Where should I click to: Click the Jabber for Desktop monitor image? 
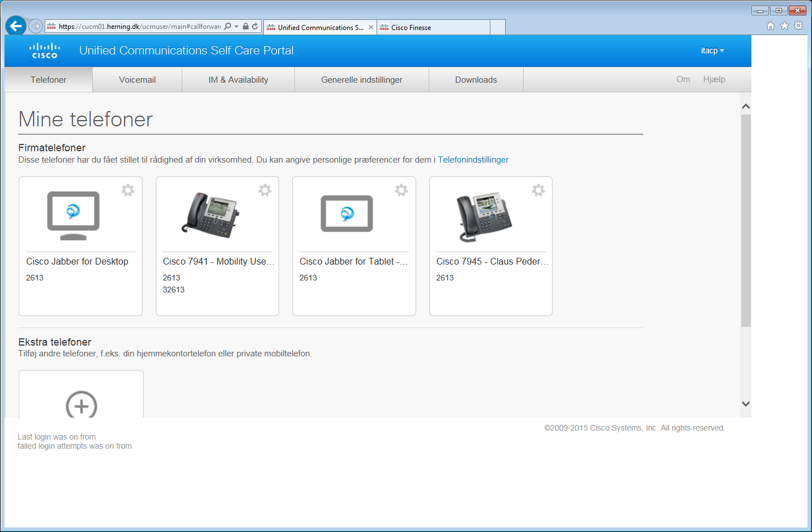(x=73, y=216)
